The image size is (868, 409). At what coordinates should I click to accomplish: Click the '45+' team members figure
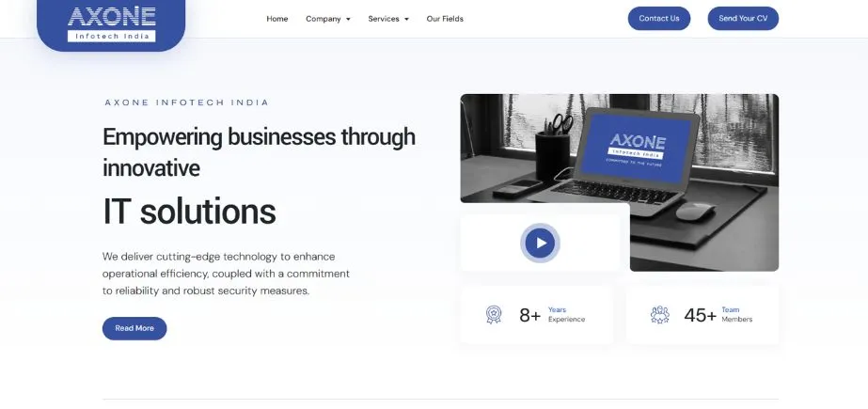point(700,315)
